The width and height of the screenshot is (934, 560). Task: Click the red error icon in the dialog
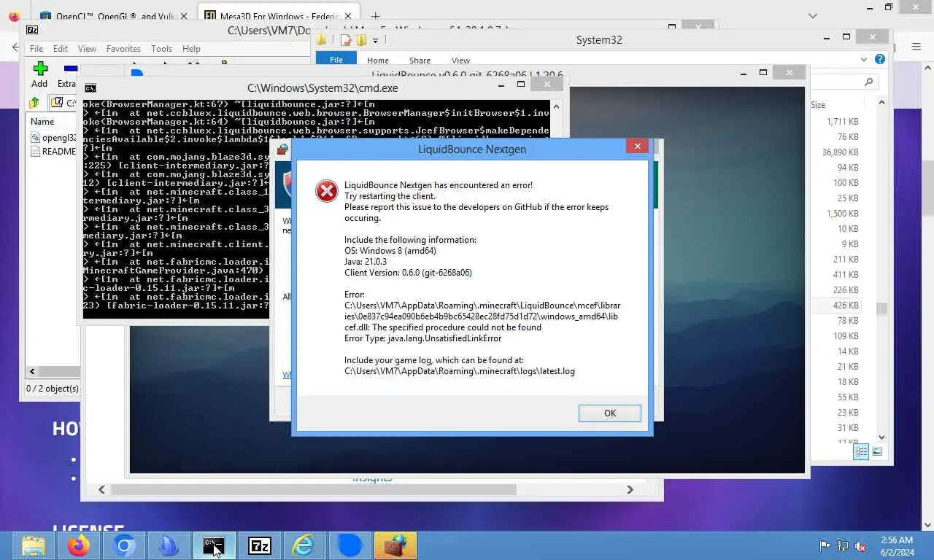click(x=326, y=191)
